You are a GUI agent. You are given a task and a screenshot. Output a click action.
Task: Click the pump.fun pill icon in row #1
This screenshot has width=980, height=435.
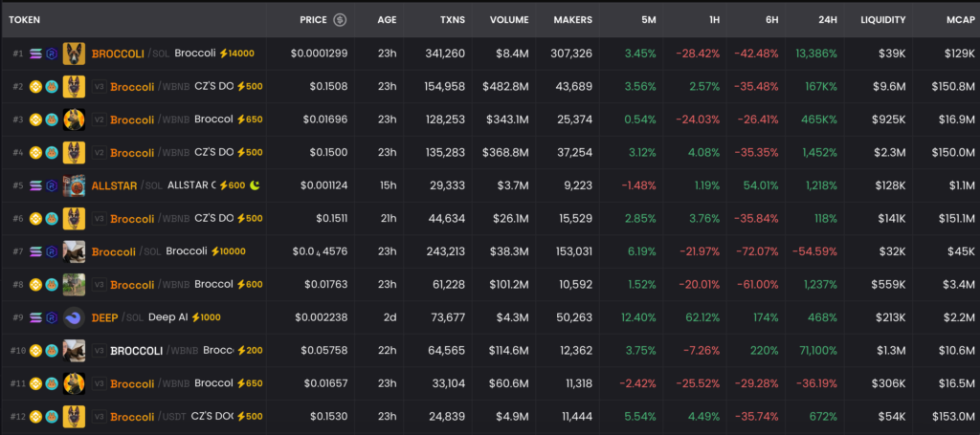[51, 54]
